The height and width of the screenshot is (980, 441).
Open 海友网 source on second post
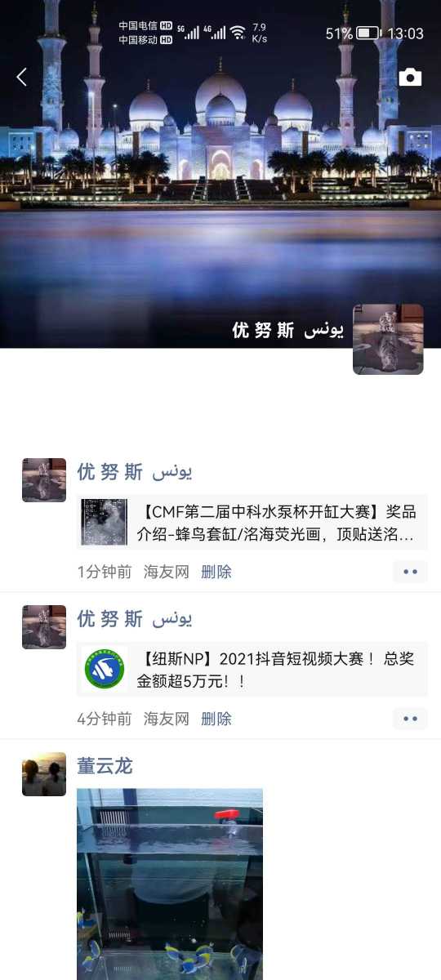click(167, 719)
